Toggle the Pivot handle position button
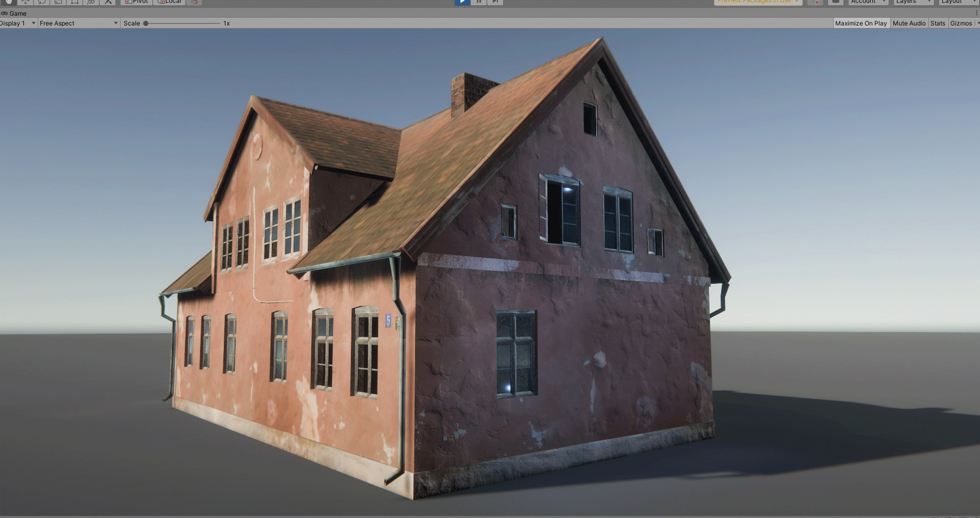The image size is (980, 518). coord(136,2)
